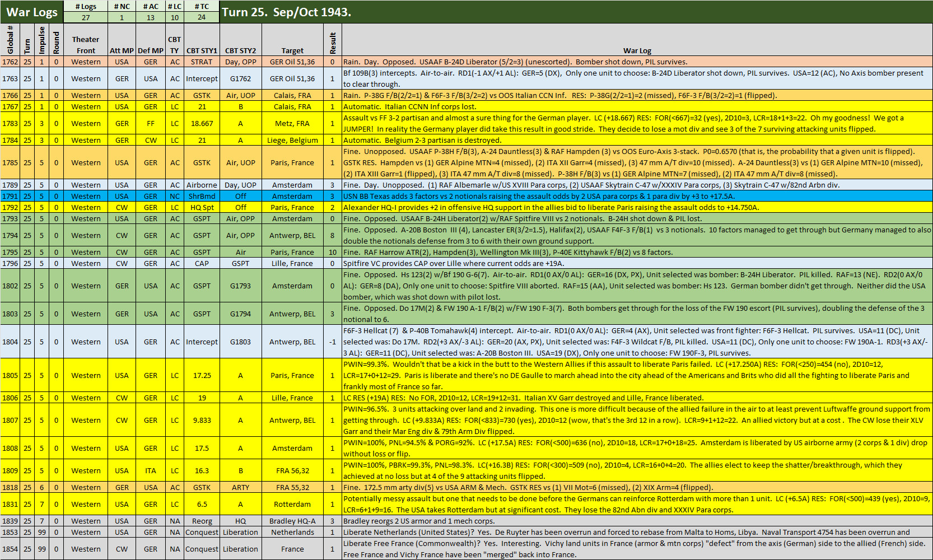Screen dimensions: 933x560
Task: Select the result value 8 in row 1794
Action: [333, 235]
